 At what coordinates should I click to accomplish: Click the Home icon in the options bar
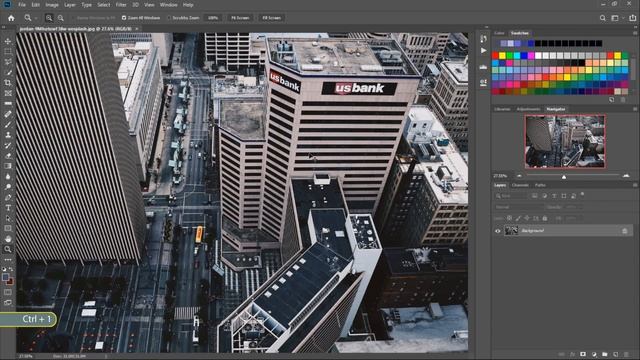coord(11,18)
